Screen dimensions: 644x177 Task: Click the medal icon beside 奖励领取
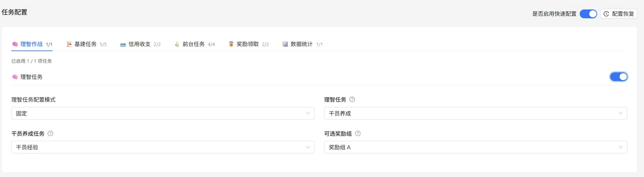pos(231,44)
